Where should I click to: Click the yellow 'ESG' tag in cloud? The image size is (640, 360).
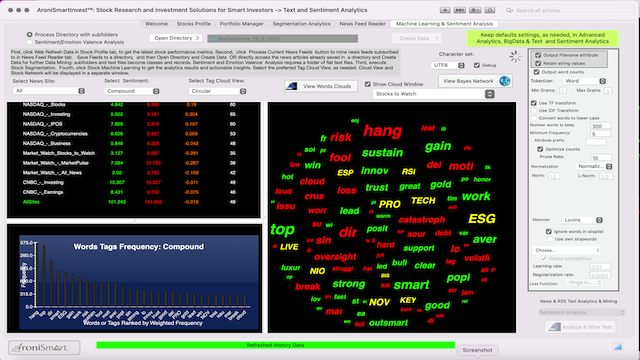coord(482,219)
